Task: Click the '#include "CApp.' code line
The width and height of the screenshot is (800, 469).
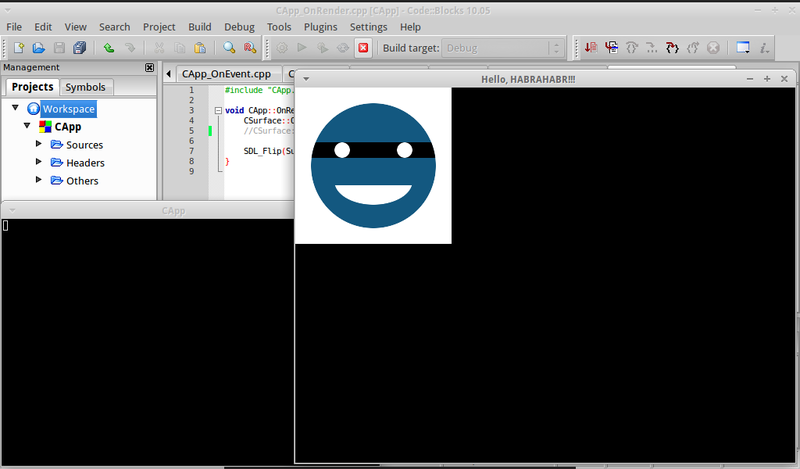Action: 259,90
